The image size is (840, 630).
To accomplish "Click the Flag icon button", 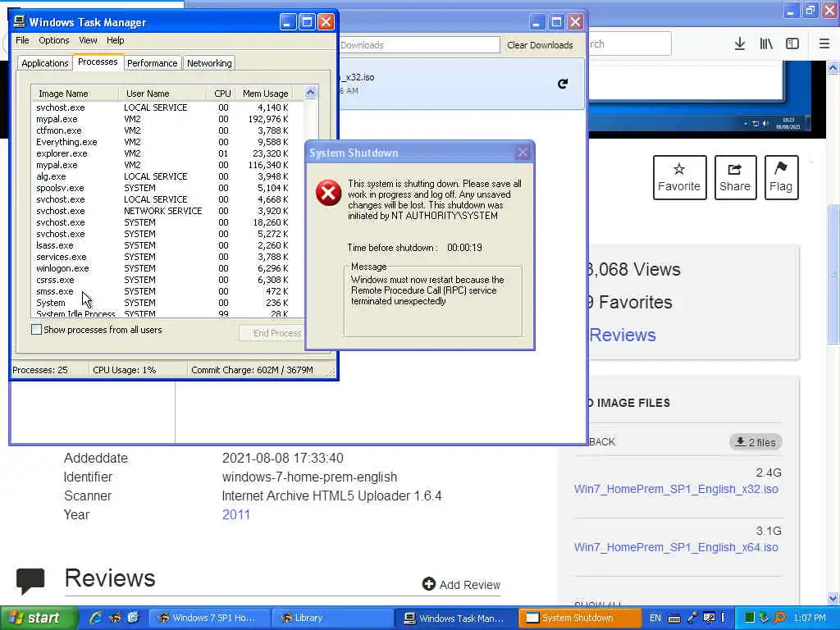I will click(x=781, y=177).
